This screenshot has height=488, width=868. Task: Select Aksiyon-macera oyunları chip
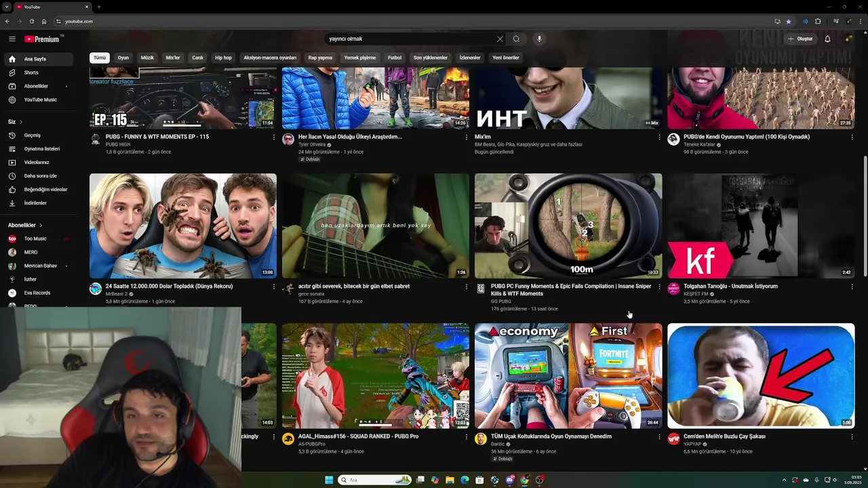[270, 58]
